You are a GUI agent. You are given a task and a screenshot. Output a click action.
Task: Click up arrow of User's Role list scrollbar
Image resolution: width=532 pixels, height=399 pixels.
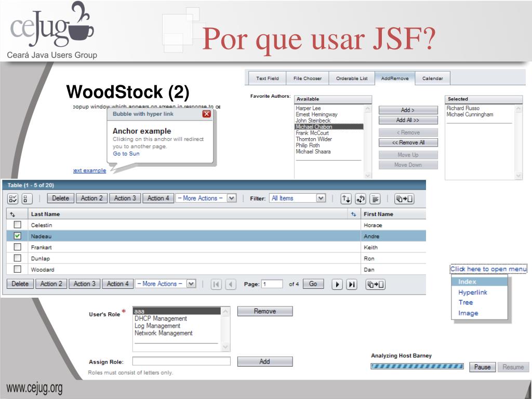pyautogui.click(x=225, y=311)
